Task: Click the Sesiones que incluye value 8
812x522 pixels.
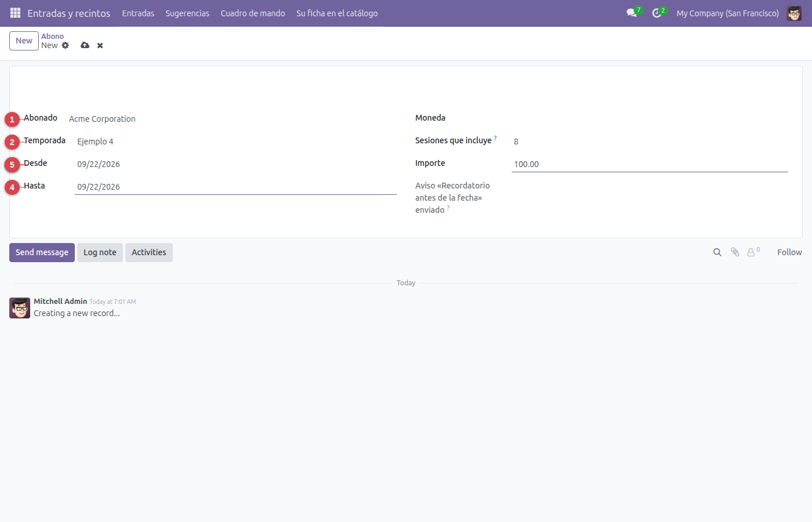Action: pyautogui.click(x=650, y=141)
